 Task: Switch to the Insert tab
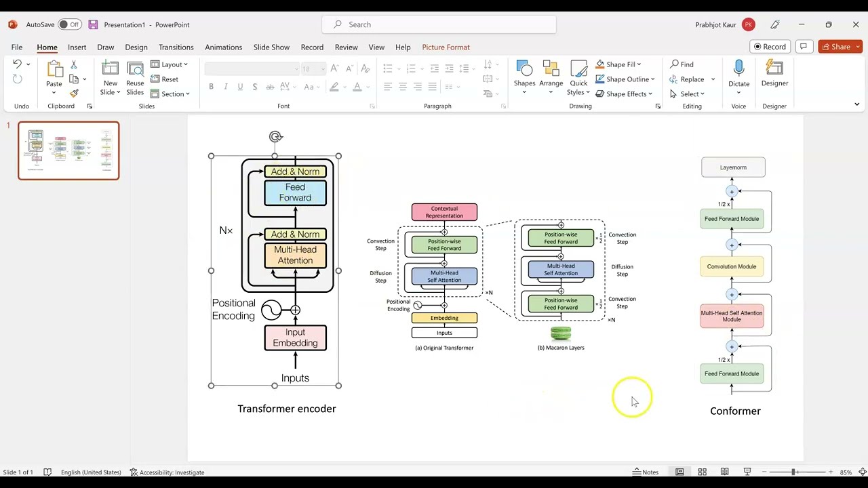click(x=77, y=47)
